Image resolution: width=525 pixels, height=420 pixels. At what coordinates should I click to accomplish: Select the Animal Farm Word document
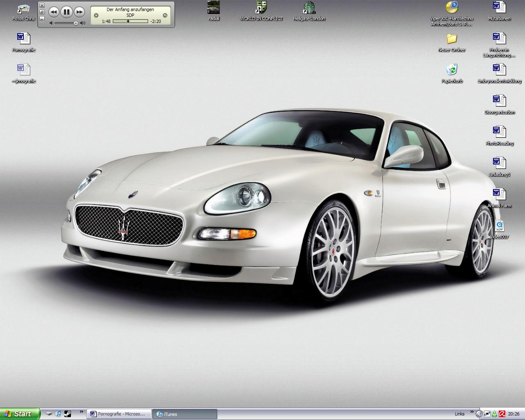tap(499, 199)
